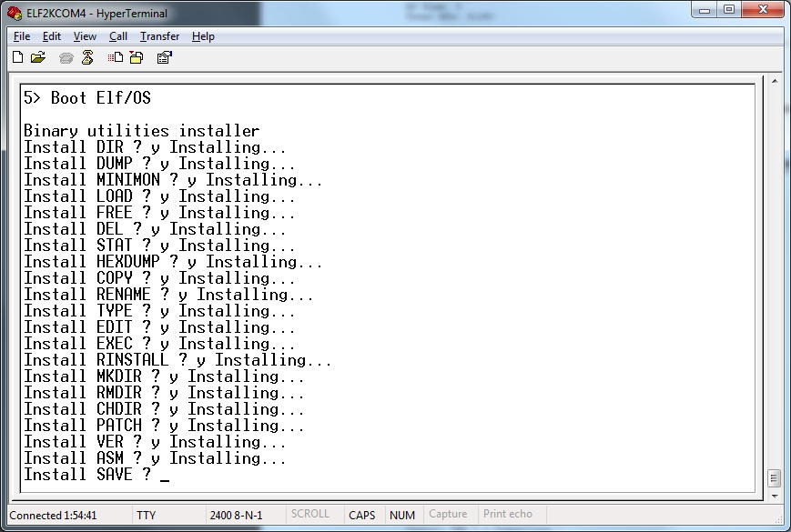Click the scrollbar down arrow
The width and height of the screenshot is (791, 532).
coord(774,497)
